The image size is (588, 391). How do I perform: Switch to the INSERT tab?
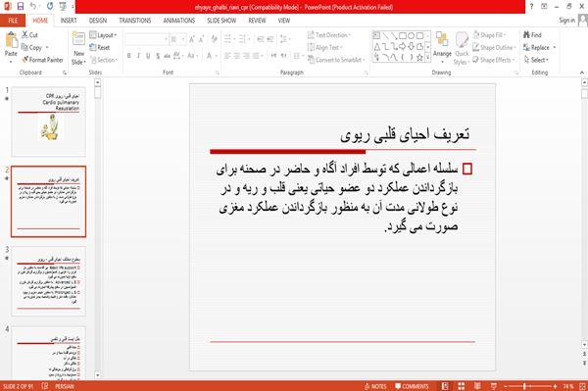pos(69,21)
